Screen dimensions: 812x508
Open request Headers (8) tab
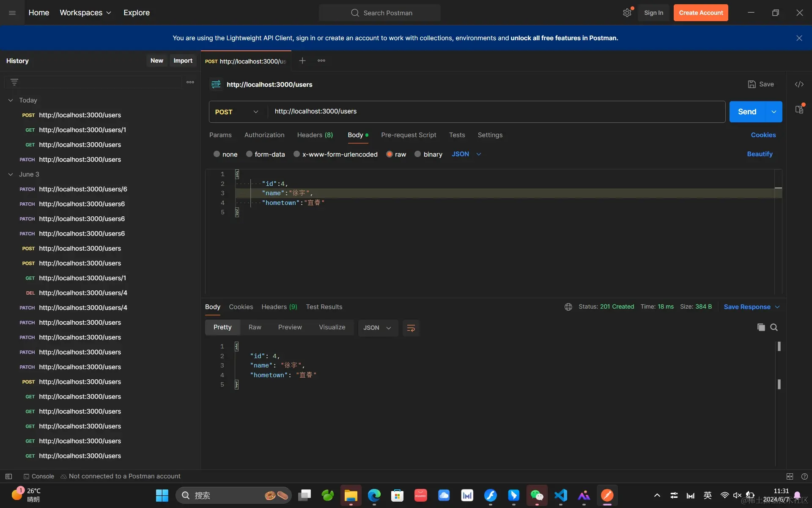[x=315, y=135]
